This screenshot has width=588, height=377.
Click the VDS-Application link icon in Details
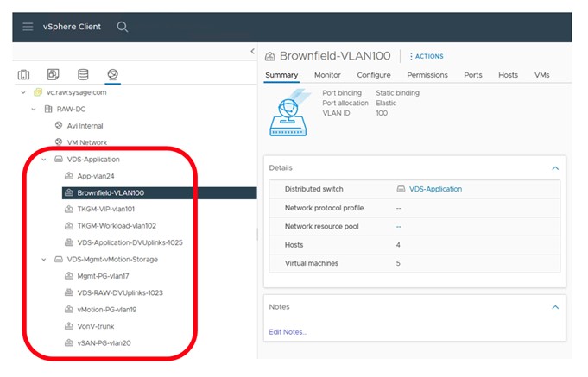(x=401, y=188)
